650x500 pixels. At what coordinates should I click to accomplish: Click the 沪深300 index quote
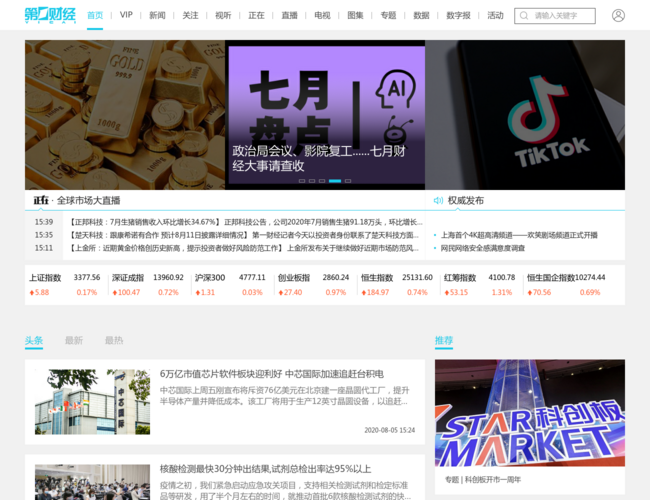click(230, 285)
